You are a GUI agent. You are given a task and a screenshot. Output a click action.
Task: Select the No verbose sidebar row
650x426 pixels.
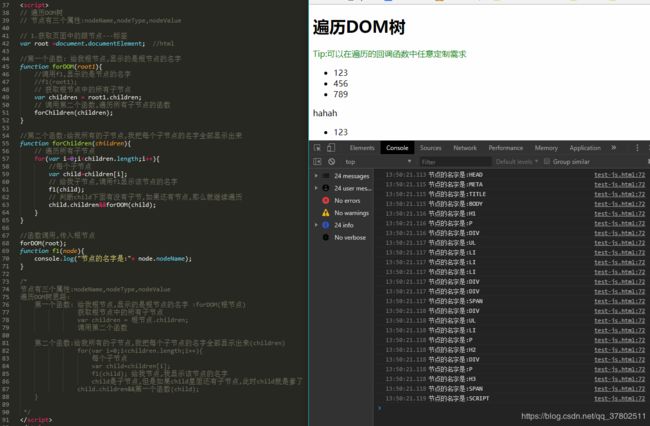click(342, 237)
